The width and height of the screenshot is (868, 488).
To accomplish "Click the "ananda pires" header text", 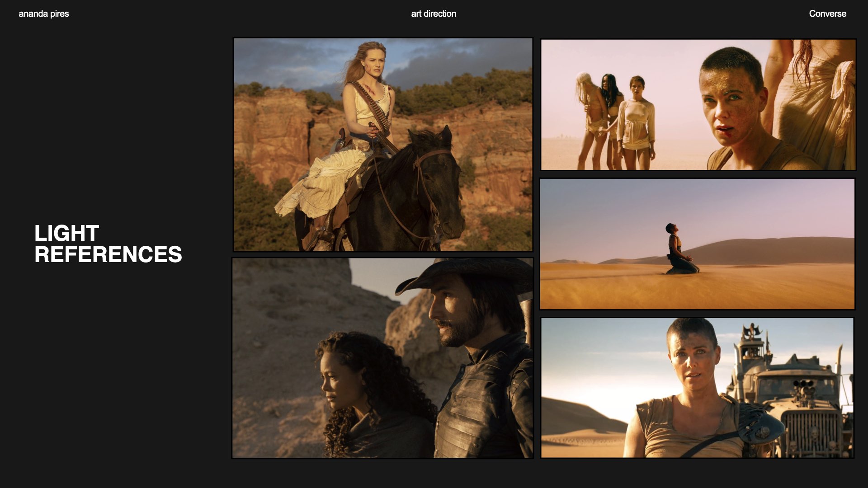I will coord(44,14).
